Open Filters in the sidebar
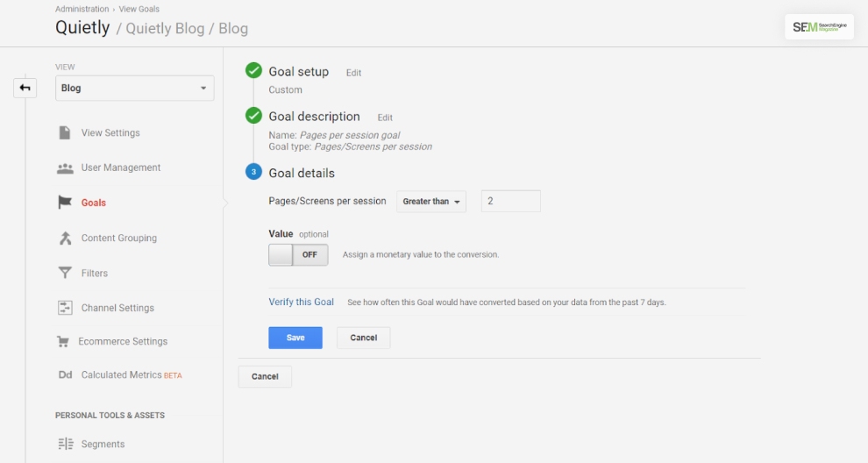868x463 pixels. point(95,273)
